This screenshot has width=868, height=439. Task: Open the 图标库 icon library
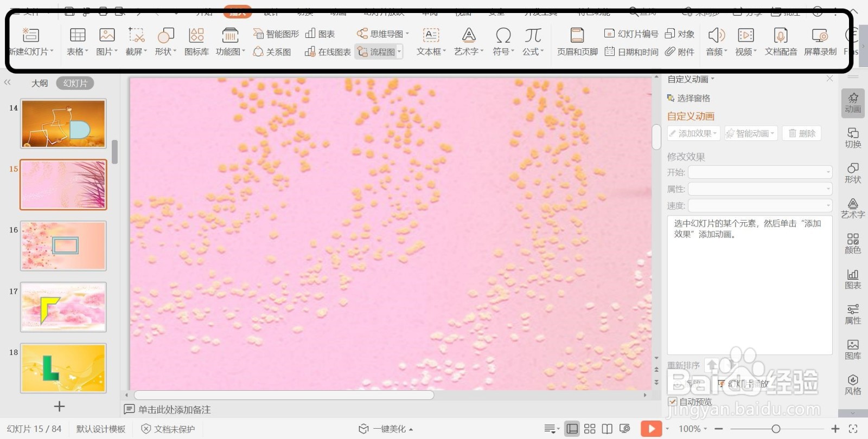coord(196,42)
